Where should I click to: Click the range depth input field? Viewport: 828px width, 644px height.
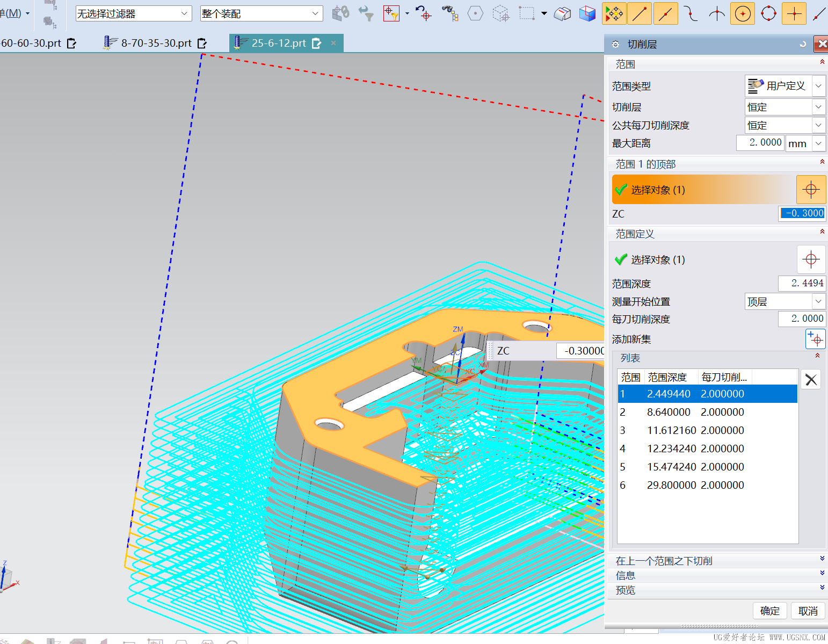click(x=802, y=283)
